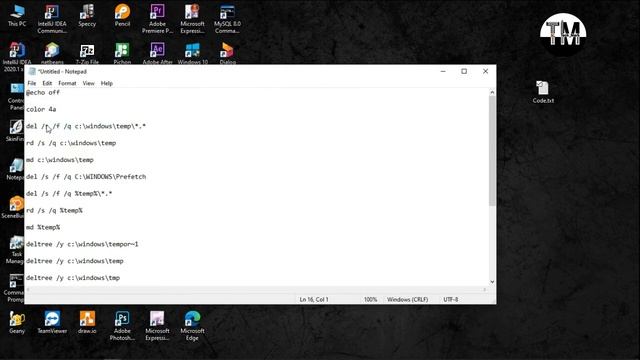The width and height of the screenshot is (640, 360).
Task: Click the line ending in 'Prefetch'
Action: click(86, 177)
